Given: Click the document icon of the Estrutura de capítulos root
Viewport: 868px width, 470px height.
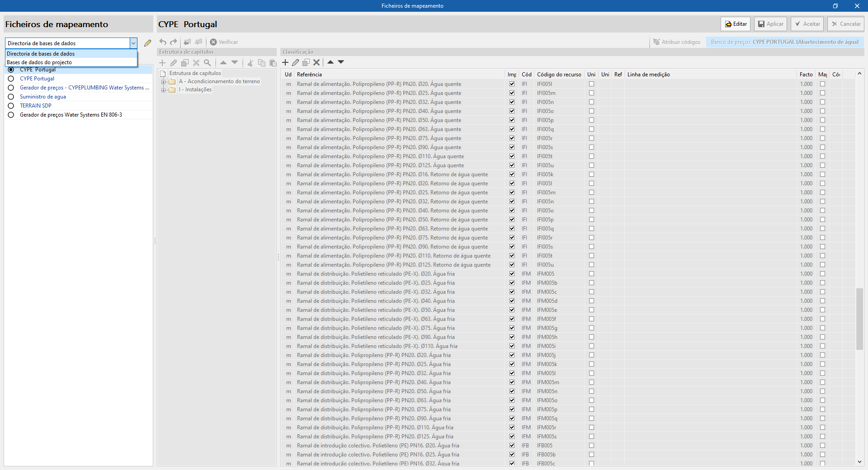Looking at the screenshot, I should (x=163, y=73).
